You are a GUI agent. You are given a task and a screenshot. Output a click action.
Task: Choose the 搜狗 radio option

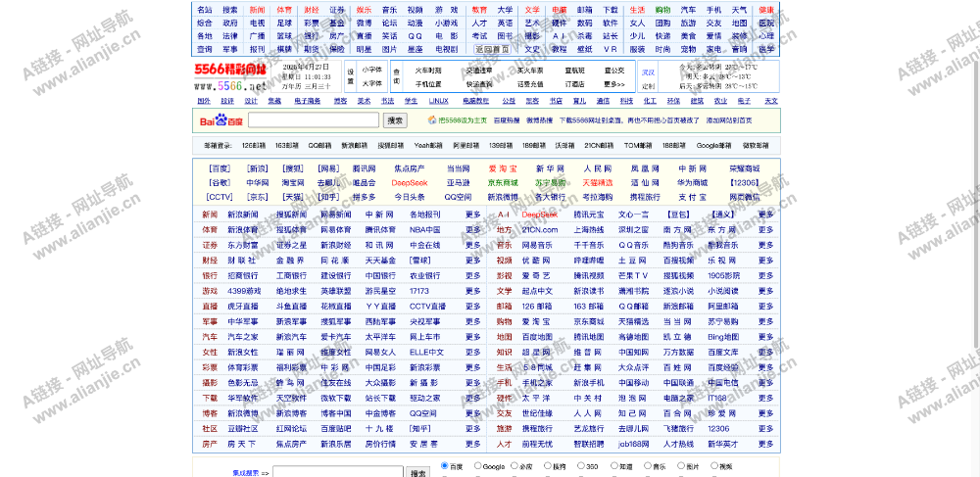(548, 465)
